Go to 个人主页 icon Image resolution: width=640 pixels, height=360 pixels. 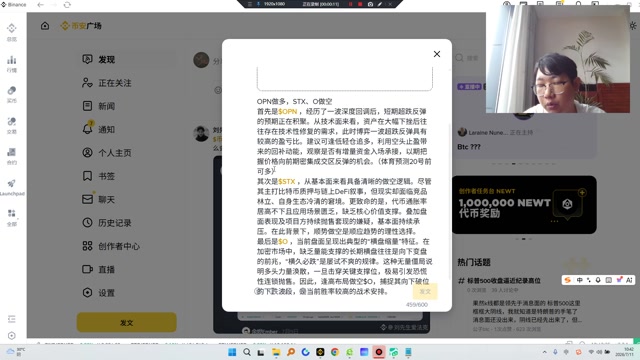click(x=87, y=153)
